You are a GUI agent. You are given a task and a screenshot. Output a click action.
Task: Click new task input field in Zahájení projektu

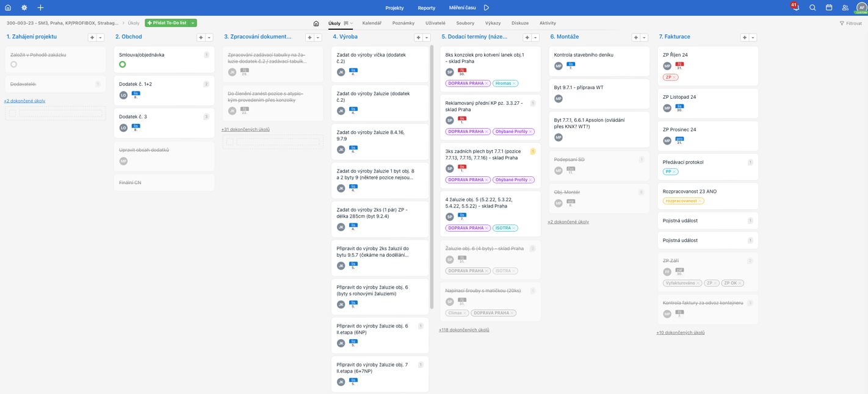tap(60, 113)
